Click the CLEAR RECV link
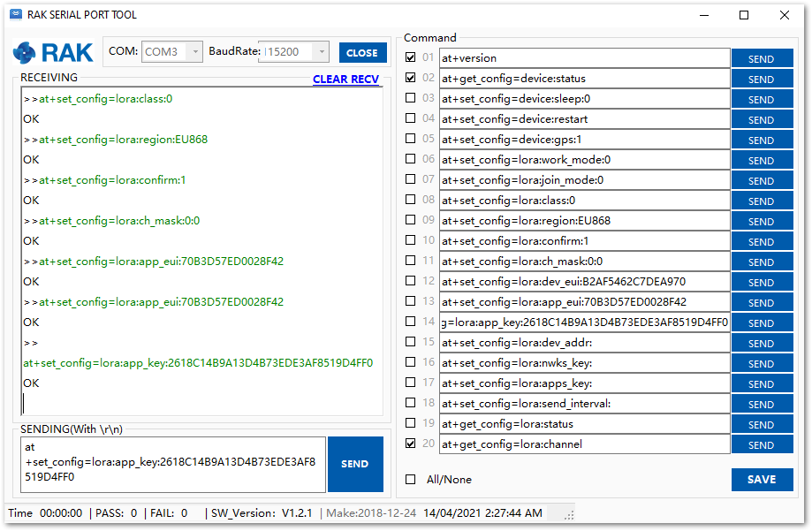812x531 pixels. click(346, 80)
